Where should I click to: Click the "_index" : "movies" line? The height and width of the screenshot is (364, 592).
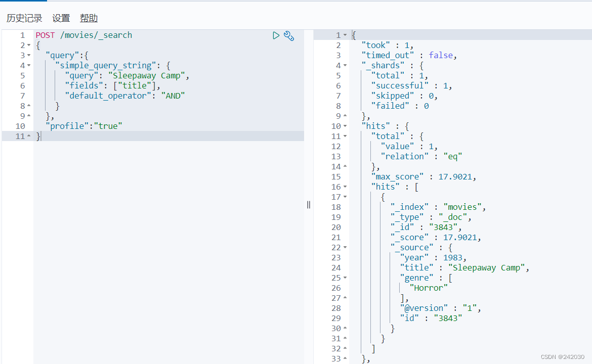438,207
